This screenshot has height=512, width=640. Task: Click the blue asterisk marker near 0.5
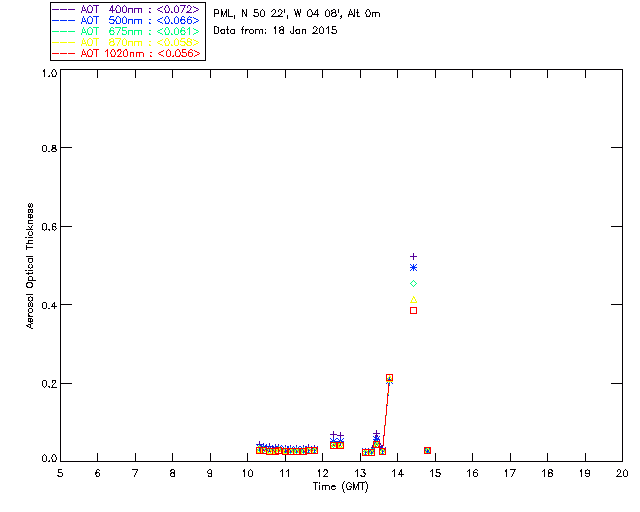pos(413,268)
